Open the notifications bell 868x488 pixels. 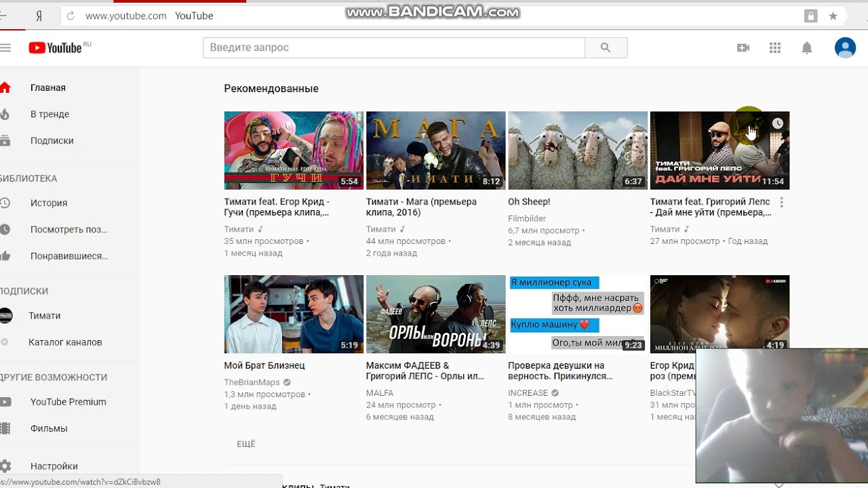coord(807,47)
